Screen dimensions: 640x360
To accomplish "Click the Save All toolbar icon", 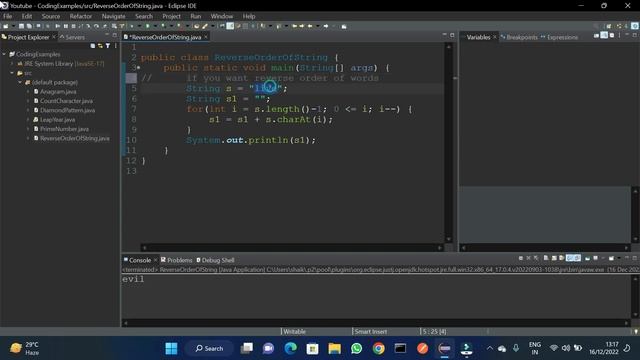I will coord(29,26).
